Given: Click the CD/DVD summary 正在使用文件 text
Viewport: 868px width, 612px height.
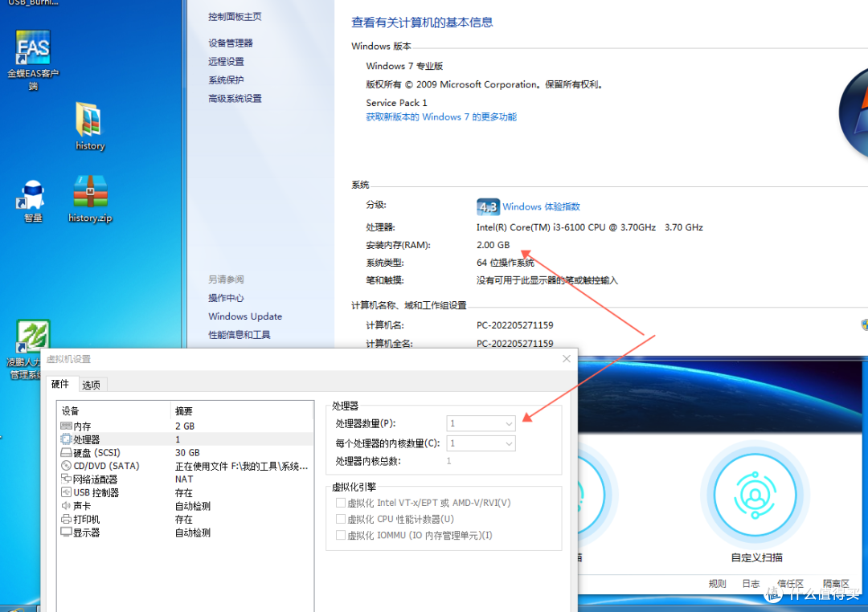Looking at the screenshot, I should 241,466.
